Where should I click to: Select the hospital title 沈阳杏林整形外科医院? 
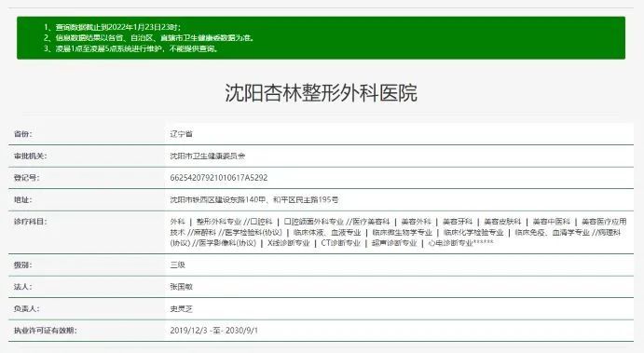321,93
